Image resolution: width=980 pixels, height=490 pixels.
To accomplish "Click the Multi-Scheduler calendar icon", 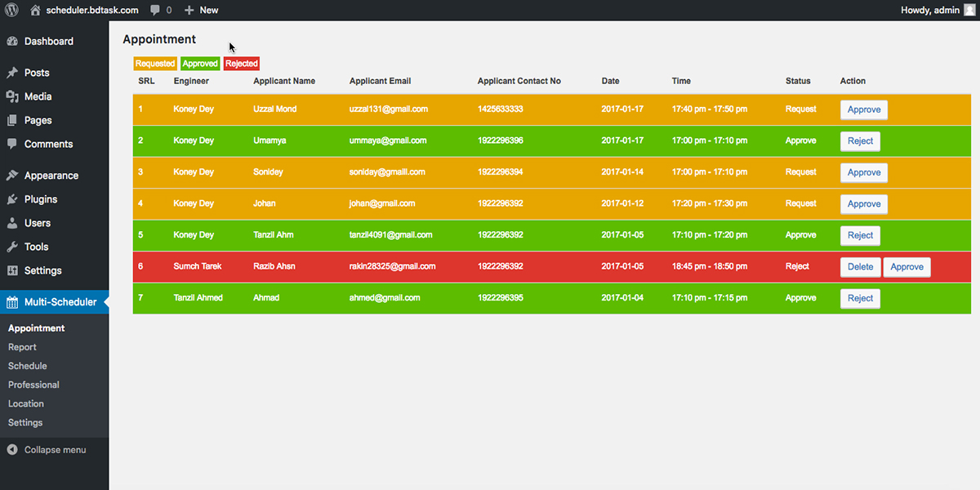I will (12, 302).
